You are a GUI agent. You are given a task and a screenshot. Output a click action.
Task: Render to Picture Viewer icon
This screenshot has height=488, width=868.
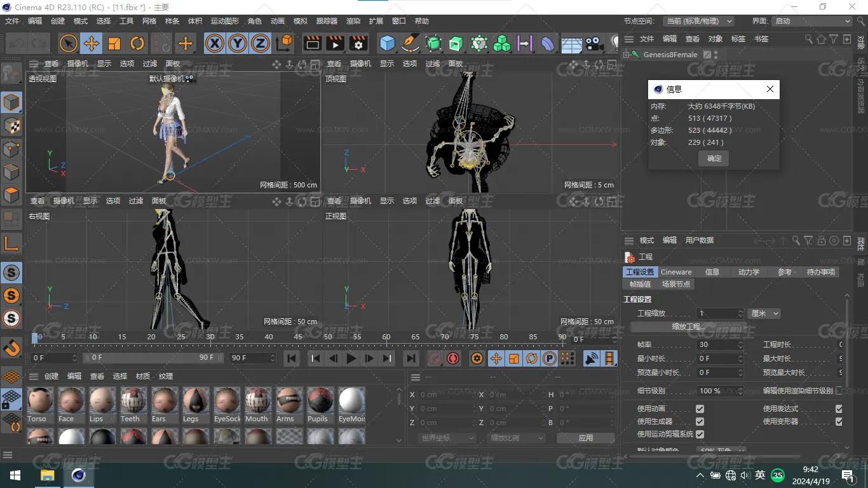pyautogui.click(x=335, y=43)
